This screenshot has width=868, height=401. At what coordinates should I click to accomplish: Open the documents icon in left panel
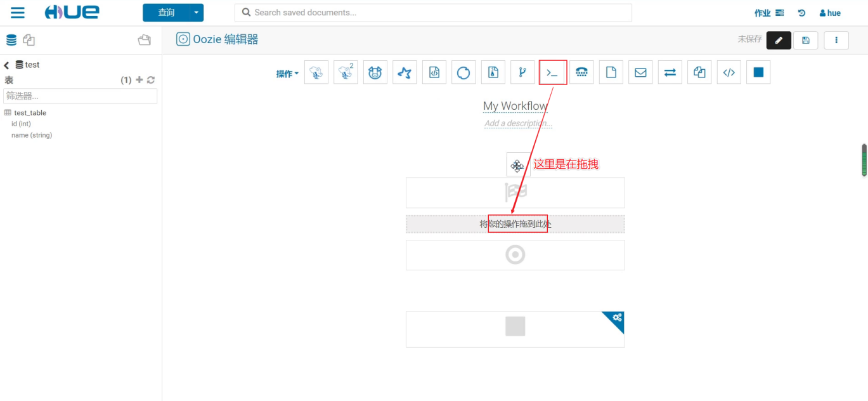pyautogui.click(x=29, y=40)
